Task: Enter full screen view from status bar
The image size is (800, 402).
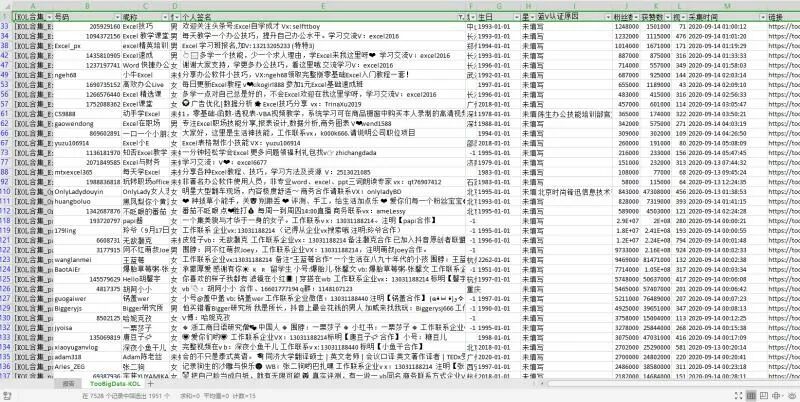Action: pyautogui.click(x=738, y=396)
